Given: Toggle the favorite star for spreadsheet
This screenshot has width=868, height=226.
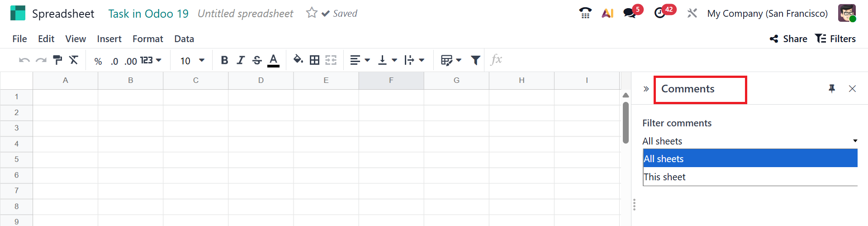Looking at the screenshot, I should (312, 13).
